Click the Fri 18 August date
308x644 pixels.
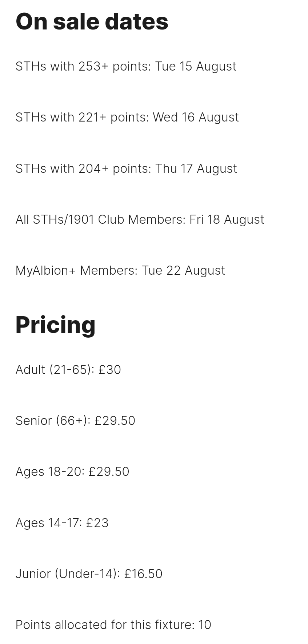227,220
